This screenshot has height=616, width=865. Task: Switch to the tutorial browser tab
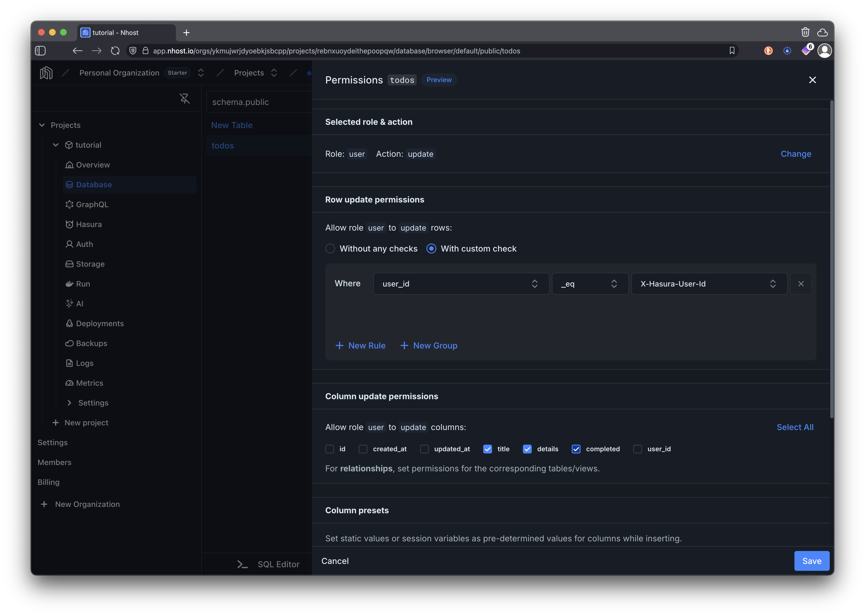116,32
